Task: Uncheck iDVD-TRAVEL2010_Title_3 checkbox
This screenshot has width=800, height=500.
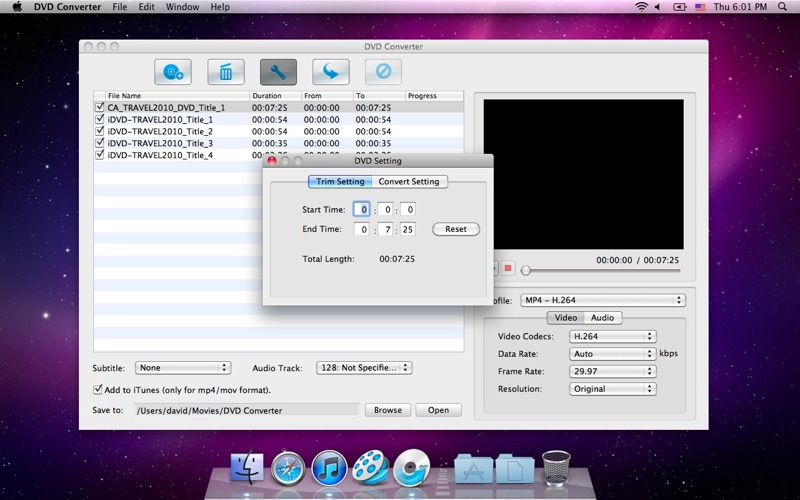Action: [99, 142]
